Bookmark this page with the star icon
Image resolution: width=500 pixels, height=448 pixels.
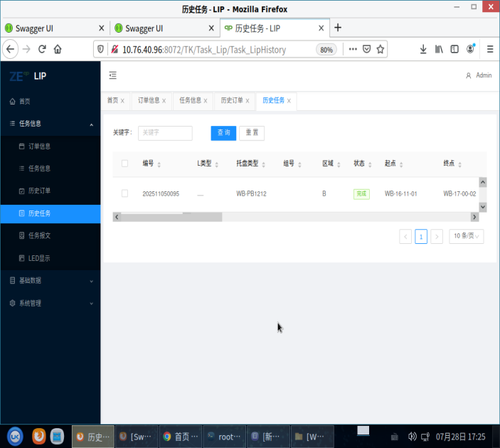click(380, 49)
